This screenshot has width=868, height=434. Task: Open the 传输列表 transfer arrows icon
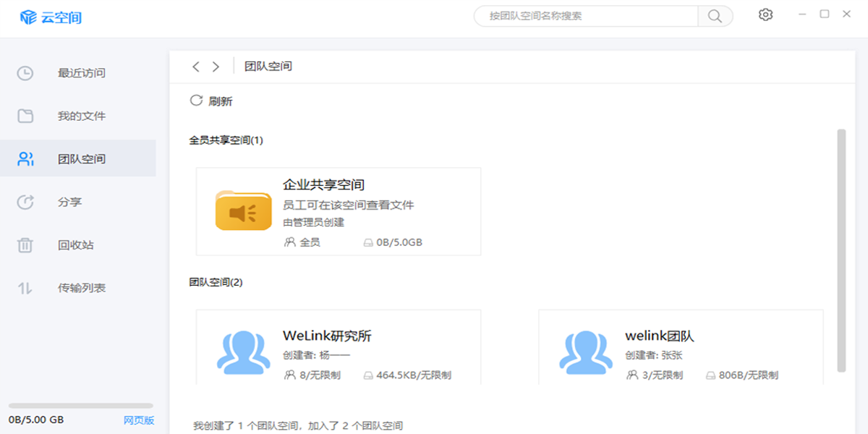pyautogui.click(x=25, y=288)
